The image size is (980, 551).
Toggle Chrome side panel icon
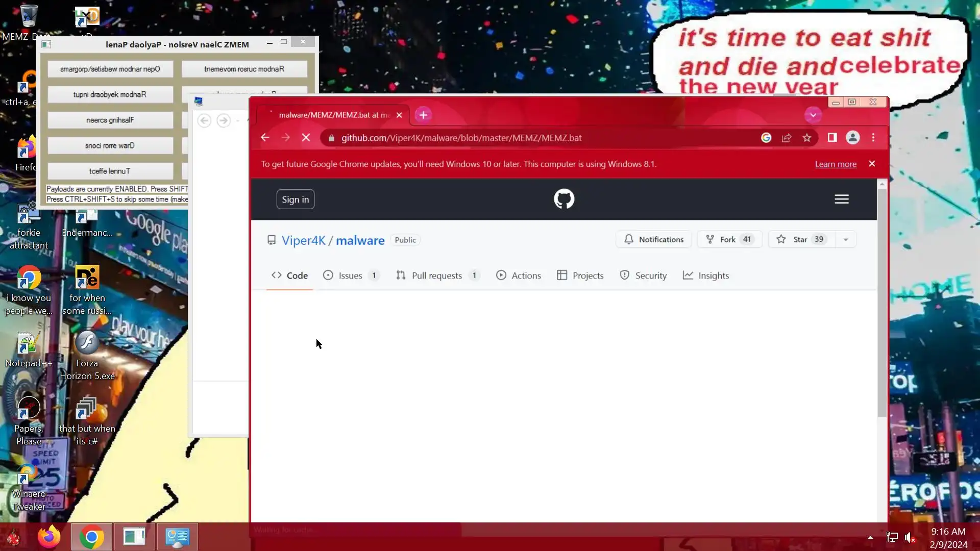832,138
